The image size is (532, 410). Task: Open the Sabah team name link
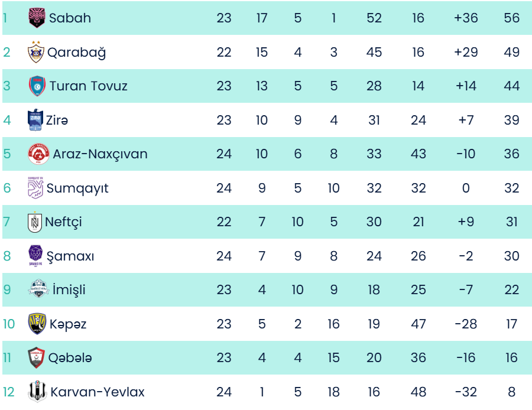pos(70,18)
